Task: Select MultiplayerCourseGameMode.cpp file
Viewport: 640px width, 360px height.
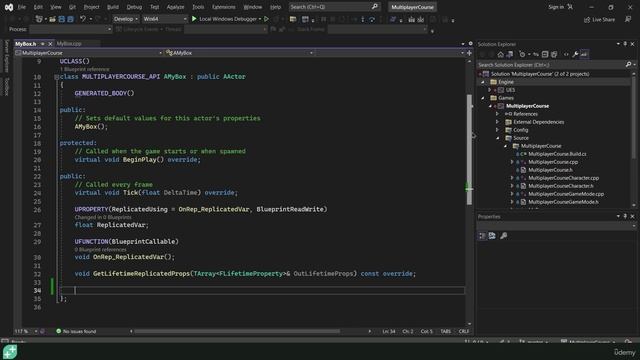Action: [x=566, y=194]
